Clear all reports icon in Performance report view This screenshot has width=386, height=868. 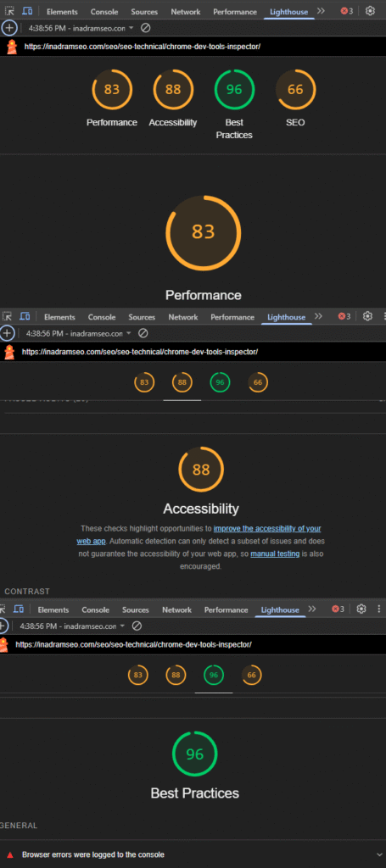[146, 27]
